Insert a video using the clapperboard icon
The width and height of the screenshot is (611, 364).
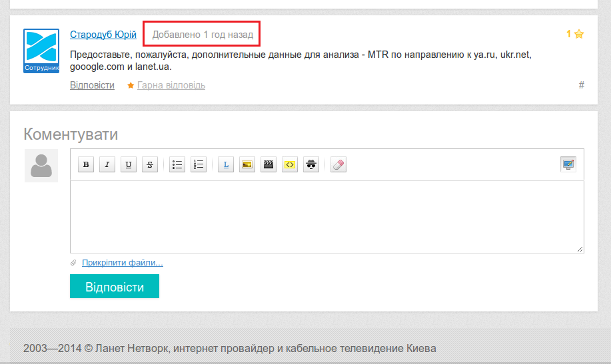point(269,165)
